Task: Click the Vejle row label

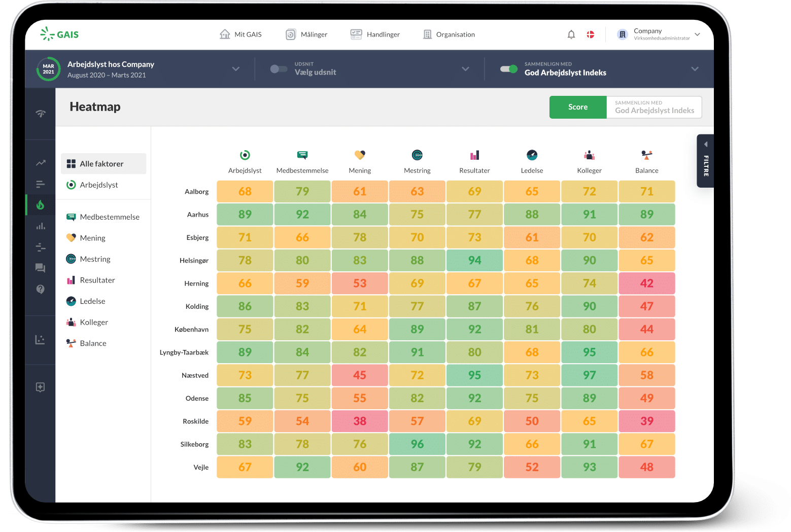Action: point(201,467)
